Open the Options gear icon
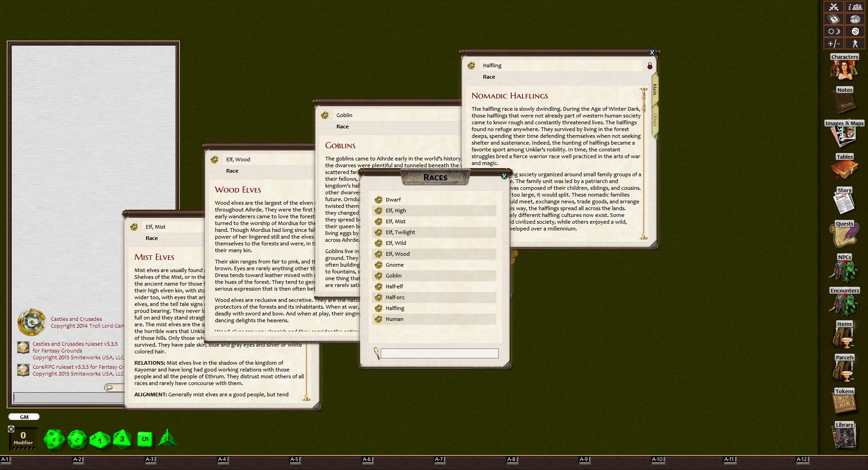The width and height of the screenshot is (868, 470). (x=854, y=31)
